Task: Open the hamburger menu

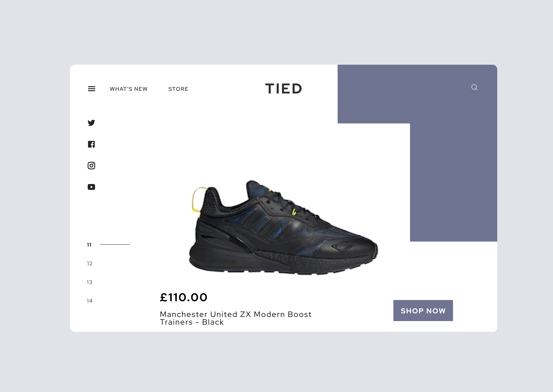Action: pyautogui.click(x=92, y=89)
